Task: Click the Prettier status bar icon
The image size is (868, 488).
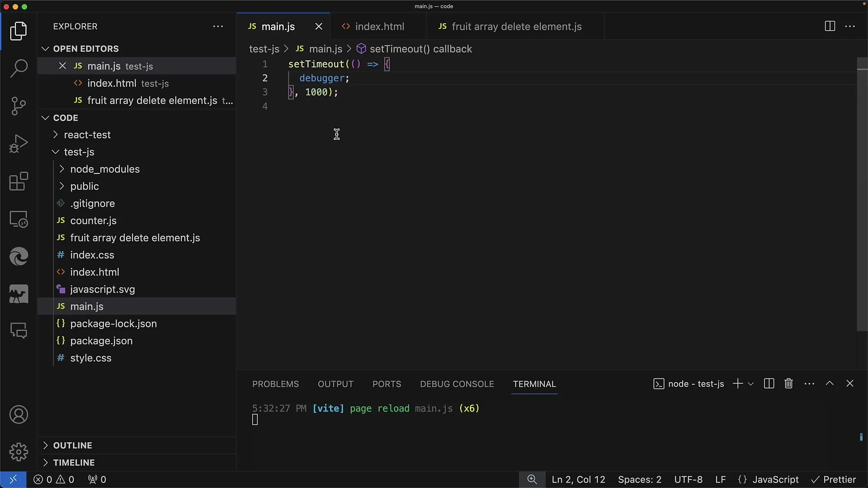Action: tap(835, 480)
